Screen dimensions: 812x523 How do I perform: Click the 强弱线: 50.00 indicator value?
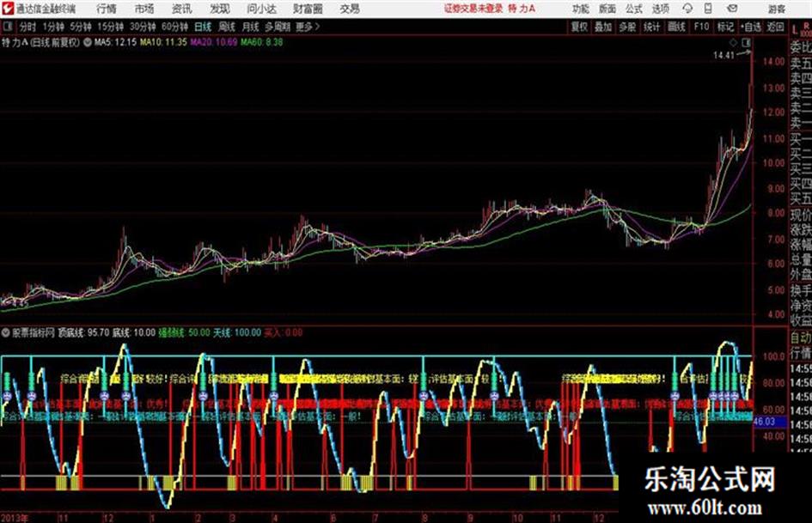tap(184, 333)
